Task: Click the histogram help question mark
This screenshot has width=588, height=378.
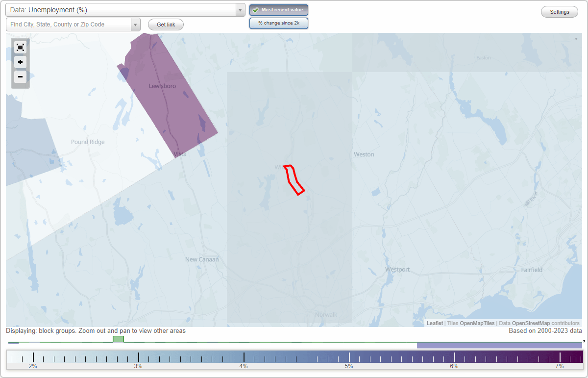Action: tap(584, 341)
